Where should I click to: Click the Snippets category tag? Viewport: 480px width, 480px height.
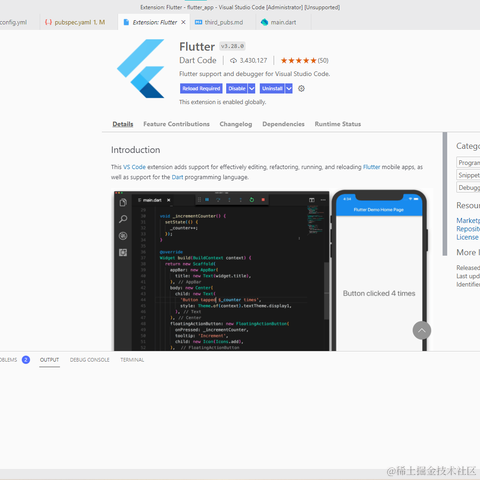(468, 175)
